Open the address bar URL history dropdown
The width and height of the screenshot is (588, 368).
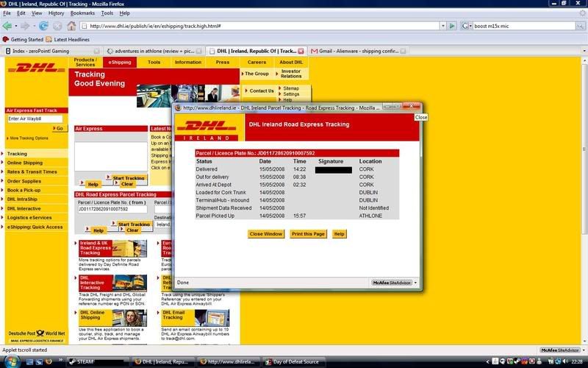click(443, 26)
